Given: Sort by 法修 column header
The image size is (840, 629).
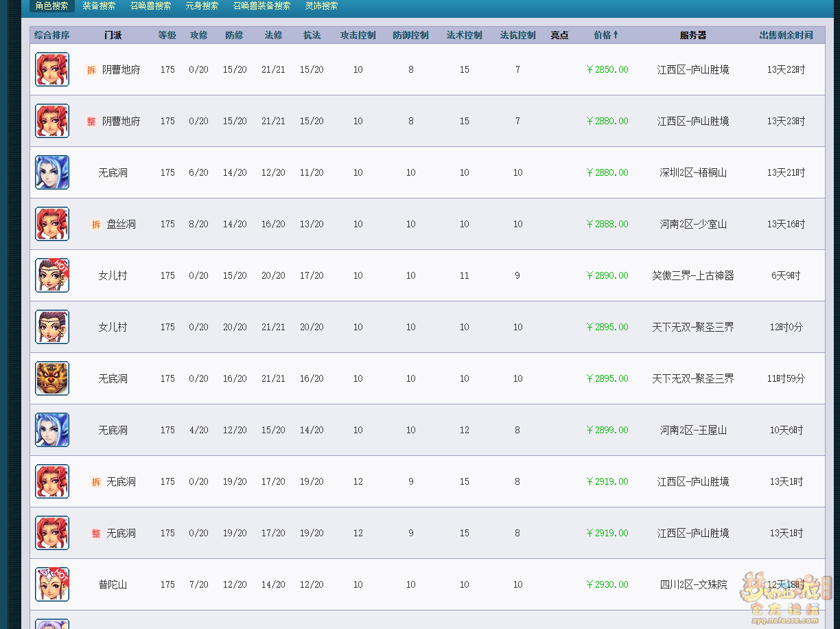Looking at the screenshot, I should [x=273, y=35].
